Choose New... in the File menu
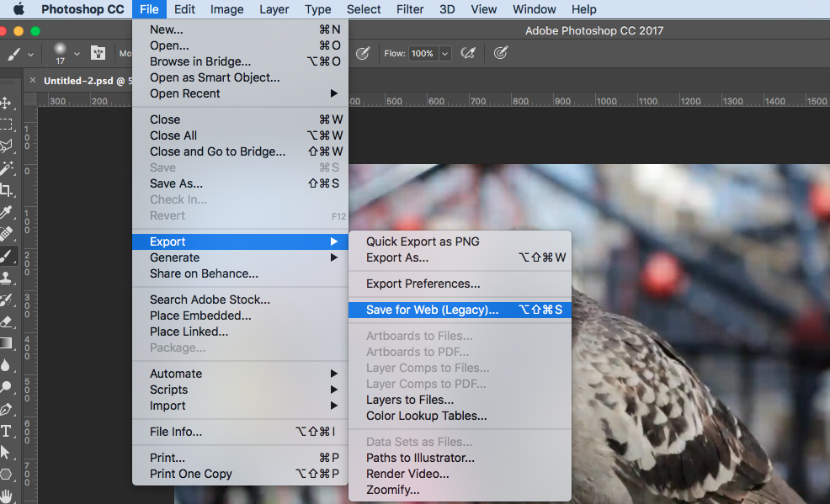The image size is (830, 504). (x=240, y=29)
